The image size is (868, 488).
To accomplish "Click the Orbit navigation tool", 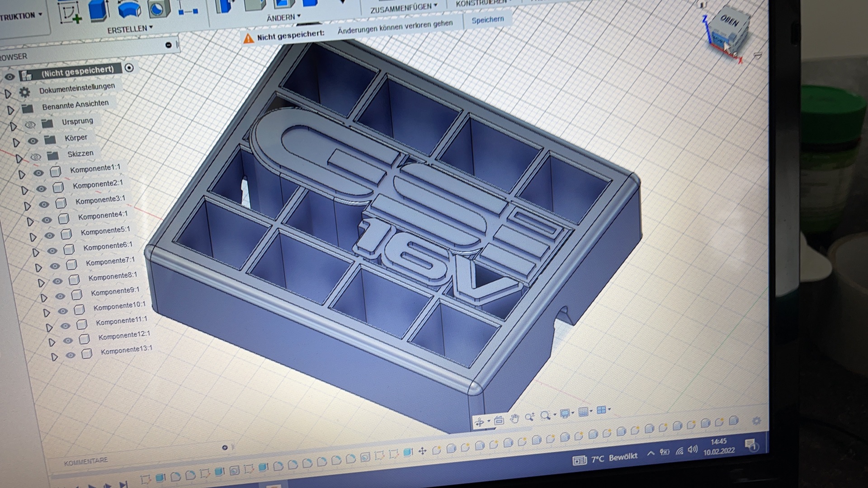I will coord(480,422).
